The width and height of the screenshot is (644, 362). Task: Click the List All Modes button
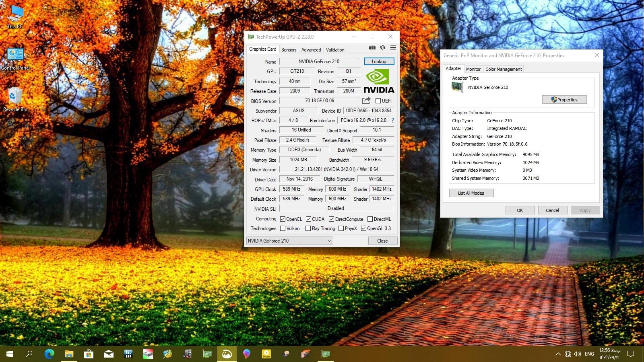471,193
